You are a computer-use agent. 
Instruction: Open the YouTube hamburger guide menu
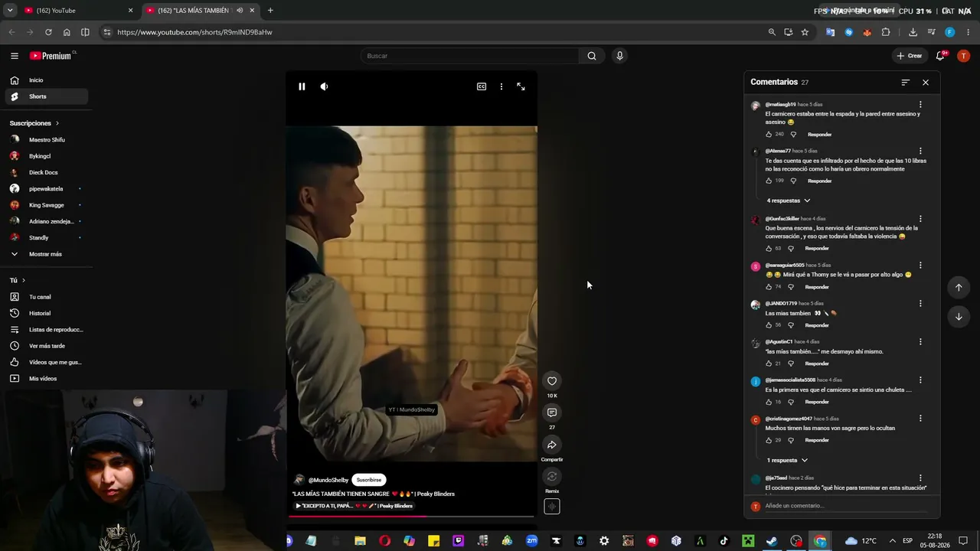[15, 56]
